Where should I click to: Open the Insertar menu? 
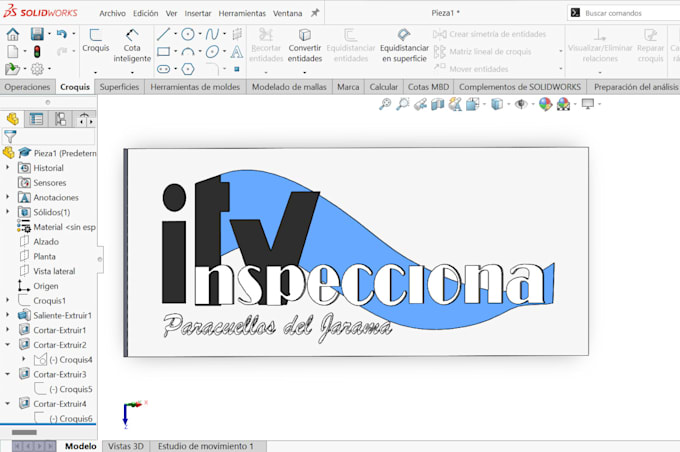198,13
